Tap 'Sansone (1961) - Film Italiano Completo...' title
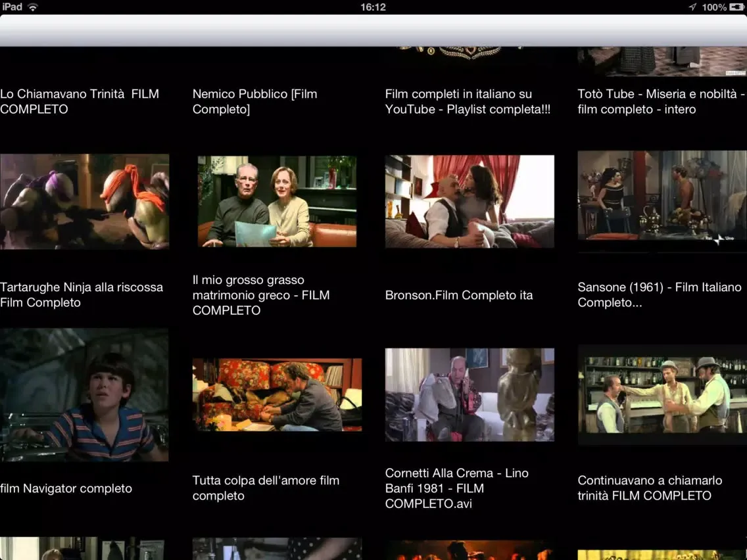747x560 pixels. [660, 294]
